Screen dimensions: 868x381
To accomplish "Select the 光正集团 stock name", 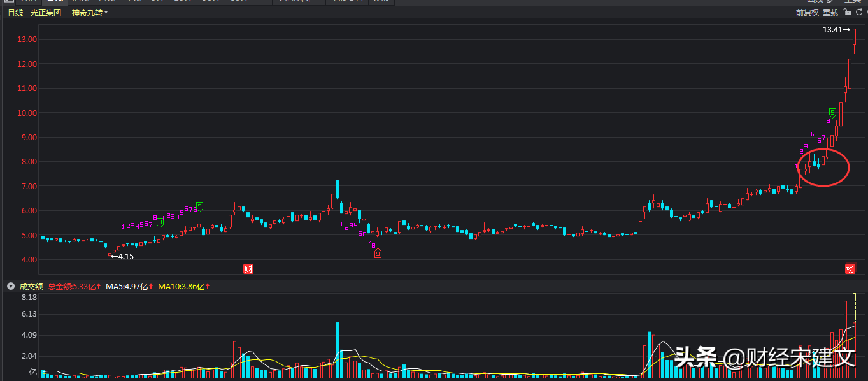I will tap(46, 13).
